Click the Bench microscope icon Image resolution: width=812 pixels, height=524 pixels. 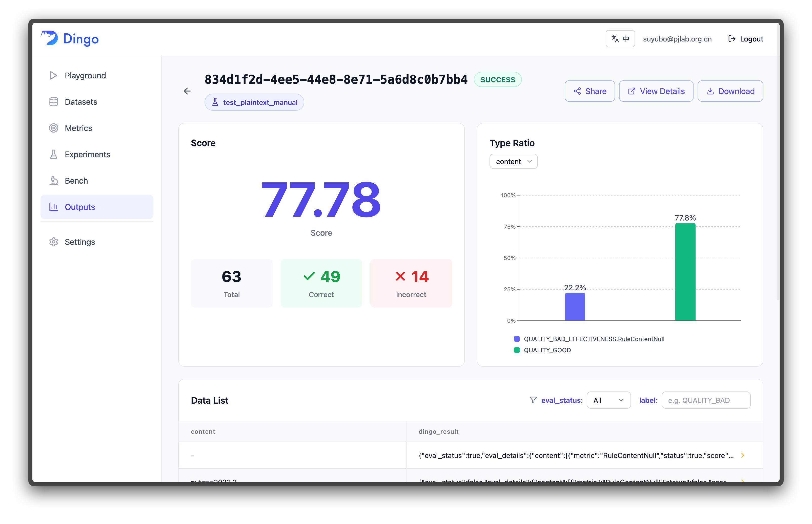pos(53,181)
